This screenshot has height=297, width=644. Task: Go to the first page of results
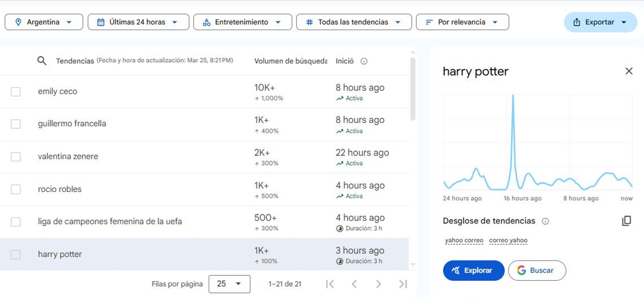click(x=330, y=284)
